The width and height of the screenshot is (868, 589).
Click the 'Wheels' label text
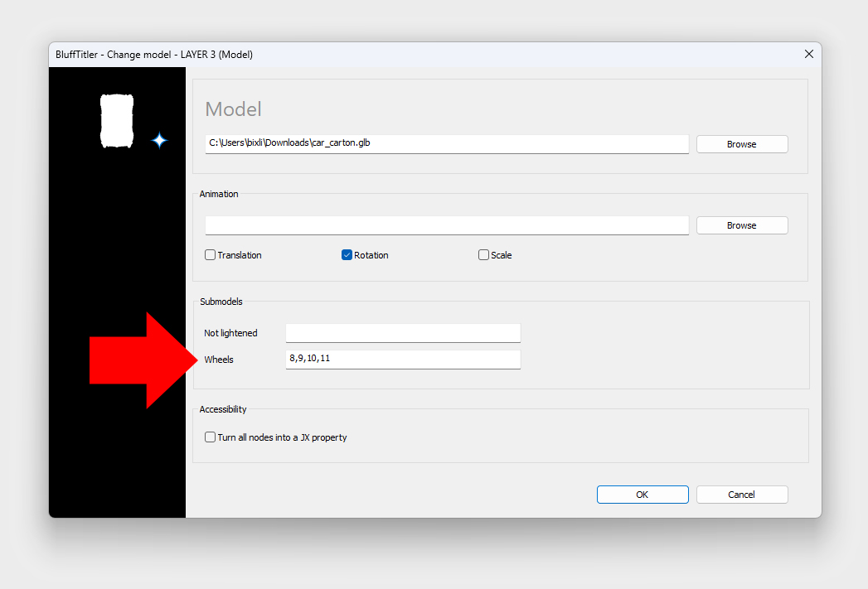(x=219, y=360)
